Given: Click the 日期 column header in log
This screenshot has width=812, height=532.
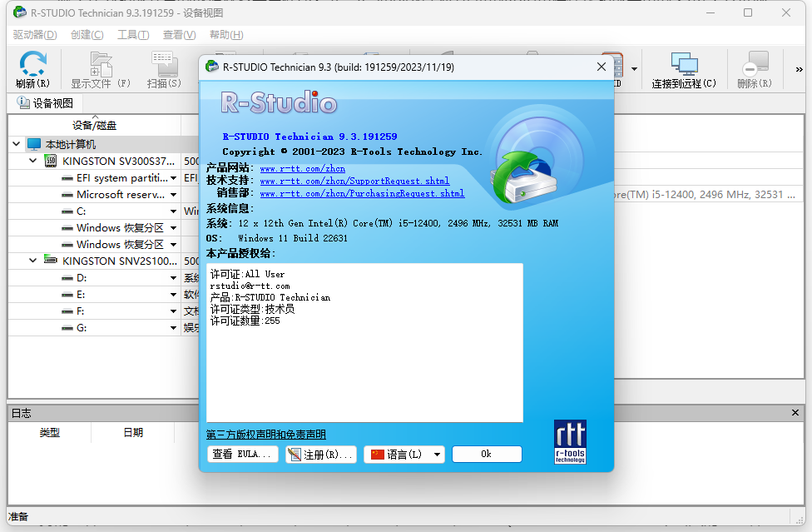Looking at the screenshot, I should (x=133, y=433).
